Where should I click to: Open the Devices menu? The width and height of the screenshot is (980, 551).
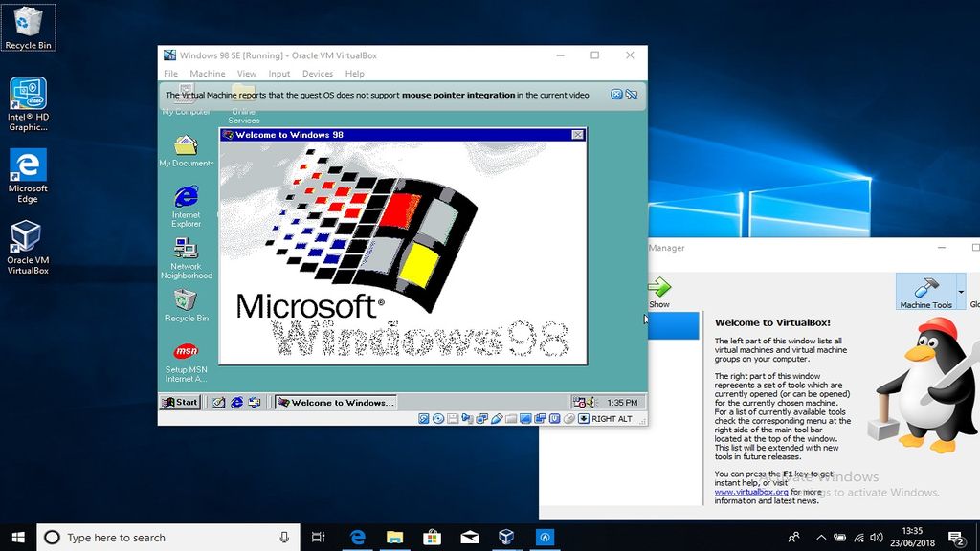(x=318, y=73)
